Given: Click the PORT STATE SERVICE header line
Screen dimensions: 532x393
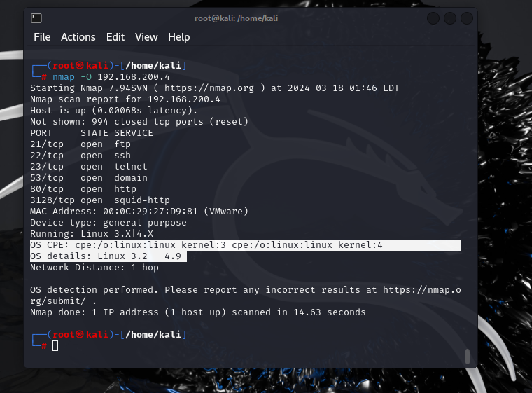Looking at the screenshot, I should point(92,133).
